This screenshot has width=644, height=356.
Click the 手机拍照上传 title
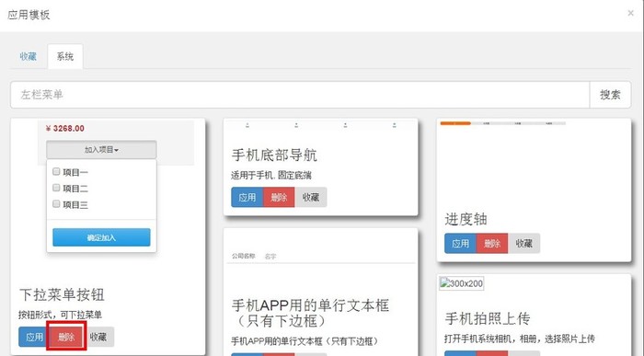click(488, 318)
